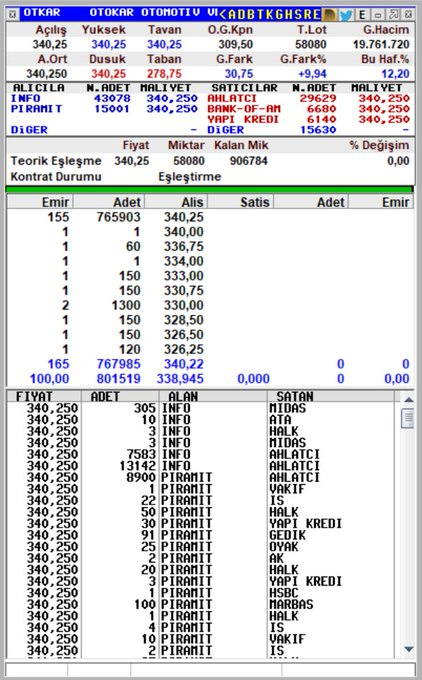
Task: Click the blue total 801519
Action: (x=118, y=379)
